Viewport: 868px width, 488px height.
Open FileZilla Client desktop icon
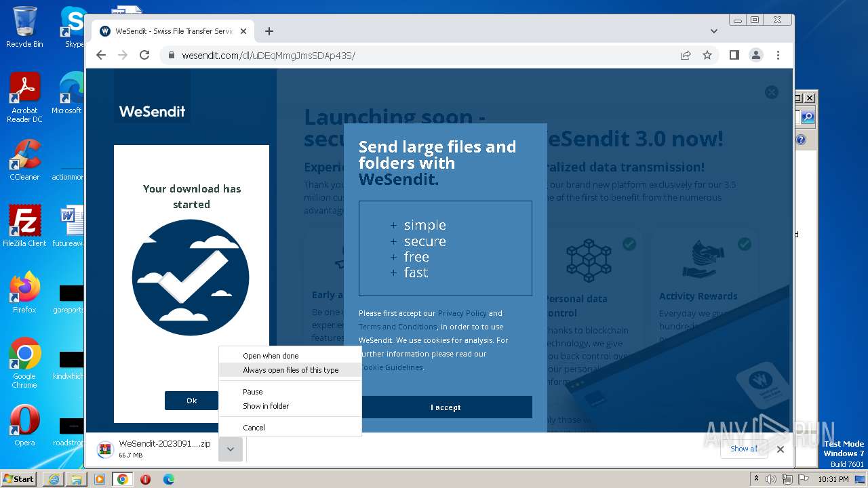click(24, 226)
